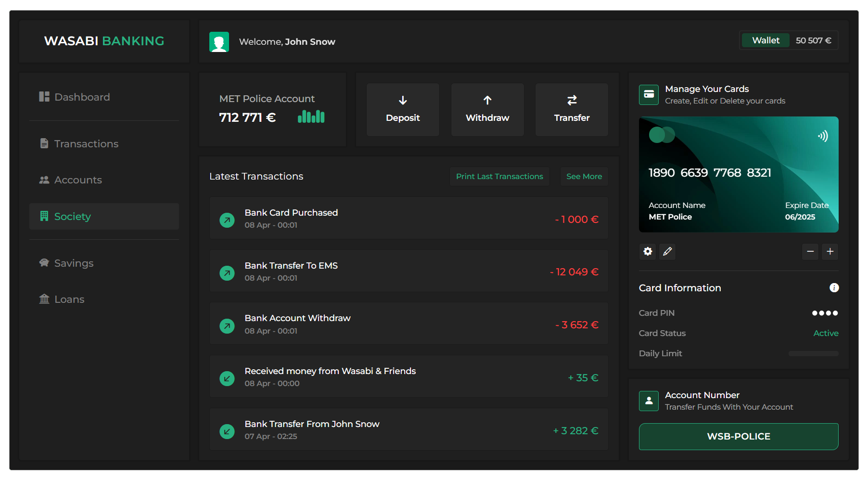This screenshot has height=479, width=868.
Task: Click the Manage Your Cards card icon
Action: tap(649, 95)
